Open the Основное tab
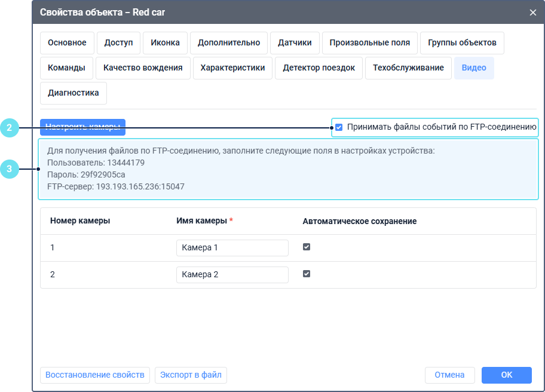This screenshot has height=392, width=545. [x=67, y=43]
